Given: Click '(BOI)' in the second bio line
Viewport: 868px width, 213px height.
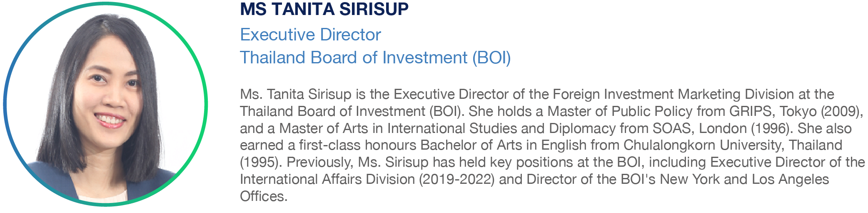Looking at the screenshot, I should [x=446, y=111].
